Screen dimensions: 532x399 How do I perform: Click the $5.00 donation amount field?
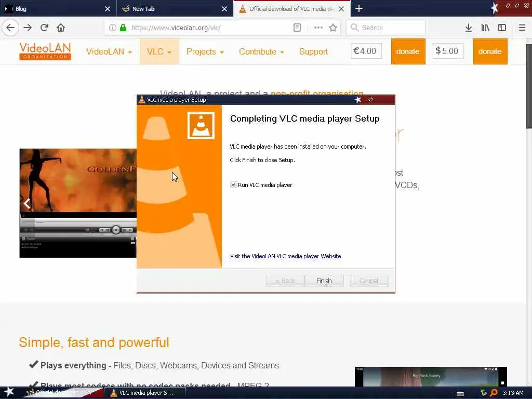[448, 51]
